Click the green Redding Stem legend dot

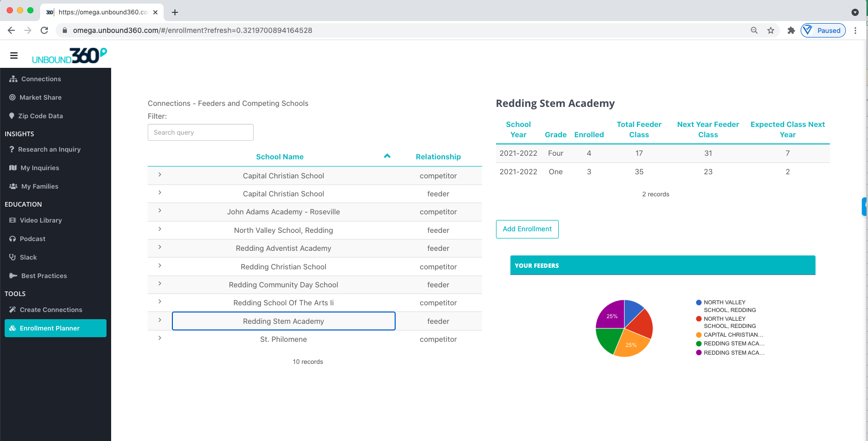tap(699, 344)
